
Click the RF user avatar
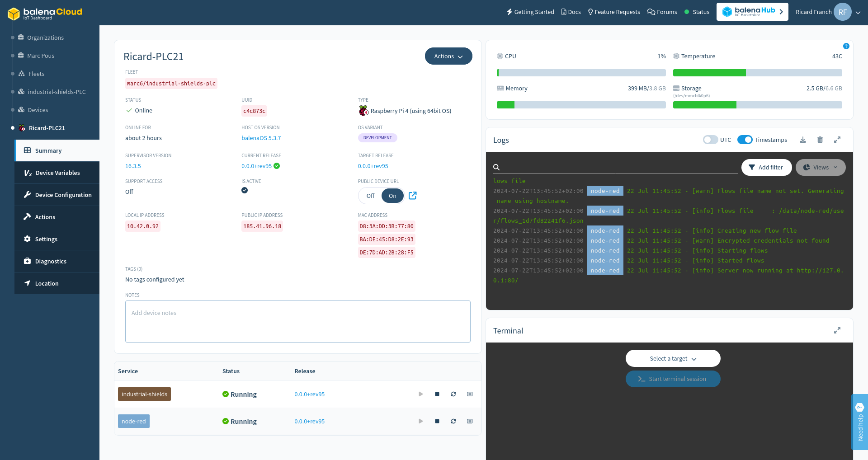[843, 12]
